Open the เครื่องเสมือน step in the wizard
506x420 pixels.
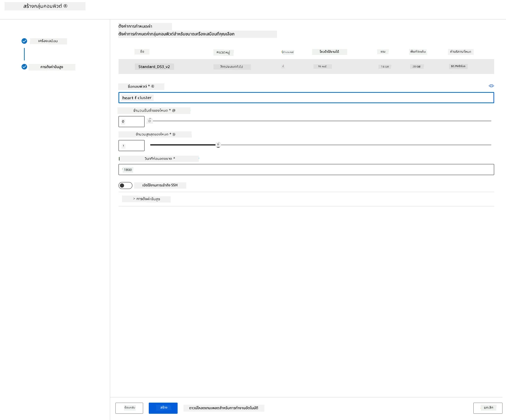point(48,41)
